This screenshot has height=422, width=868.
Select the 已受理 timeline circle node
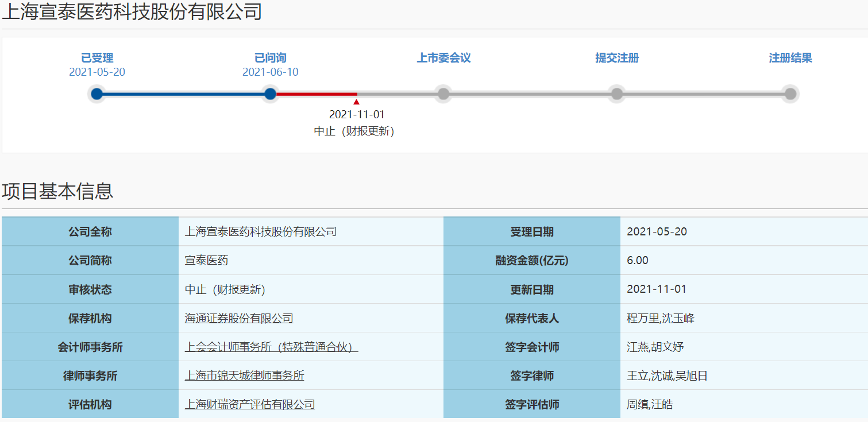tap(97, 94)
